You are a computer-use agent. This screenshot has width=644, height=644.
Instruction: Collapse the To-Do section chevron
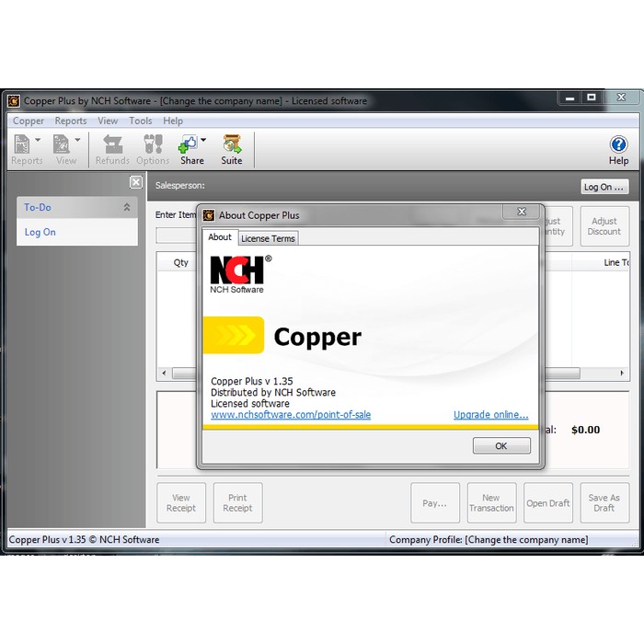(x=127, y=208)
